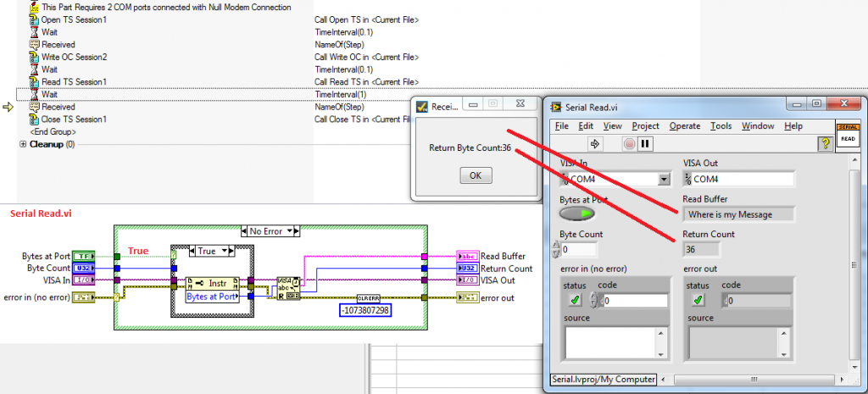The image size is (868, 394).
Task: Click the Serial Read VI icon thumbnail
Action: [x=848, y=136]
